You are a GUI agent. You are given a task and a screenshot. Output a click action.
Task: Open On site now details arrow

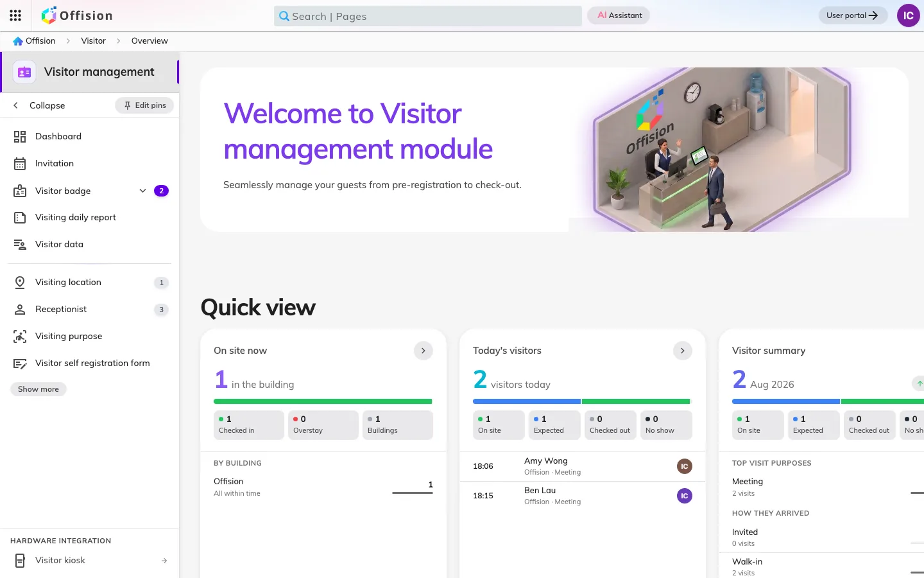pos(423,351)
